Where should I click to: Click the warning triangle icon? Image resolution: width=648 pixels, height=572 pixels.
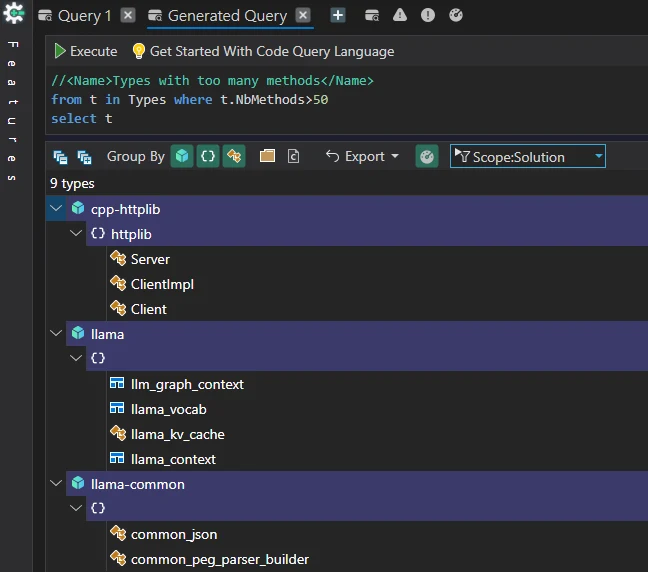[x=400, y=15]
